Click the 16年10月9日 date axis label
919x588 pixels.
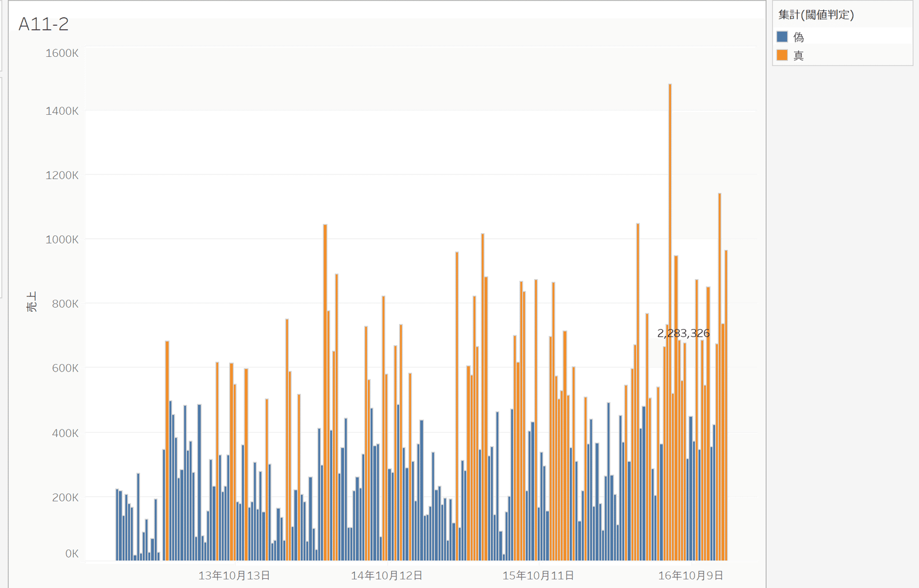[x=690, y=575]
